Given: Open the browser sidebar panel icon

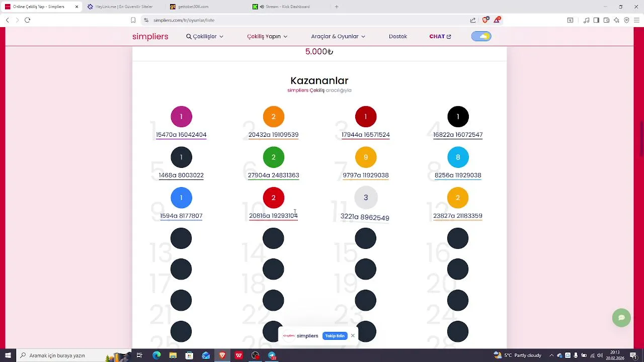Looking at the screenshot, I should coord(596,20).
